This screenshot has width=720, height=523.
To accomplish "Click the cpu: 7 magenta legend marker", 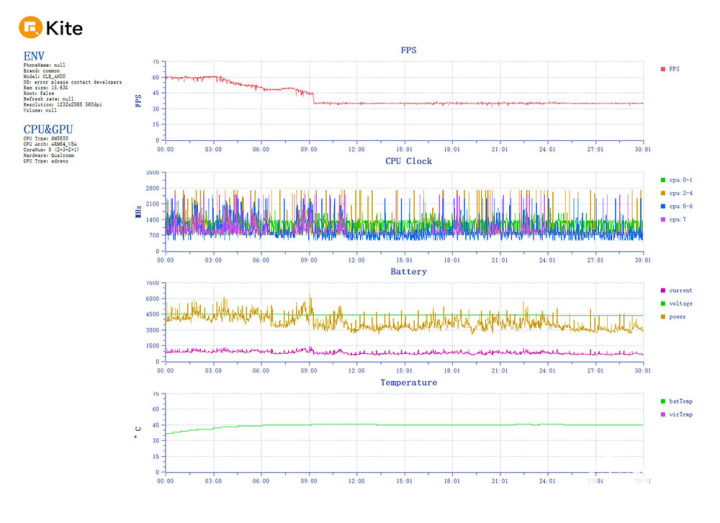I will 662,219.
